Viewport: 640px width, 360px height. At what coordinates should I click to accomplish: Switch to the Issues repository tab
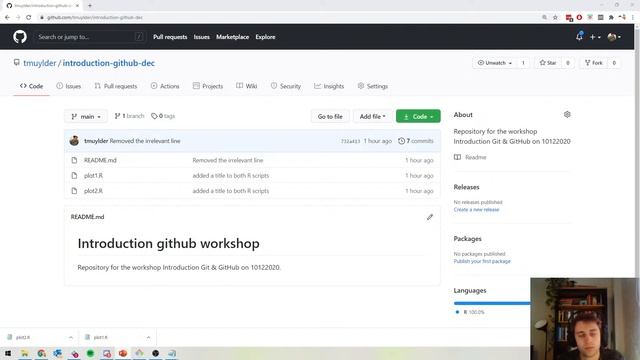coord(69,86)
